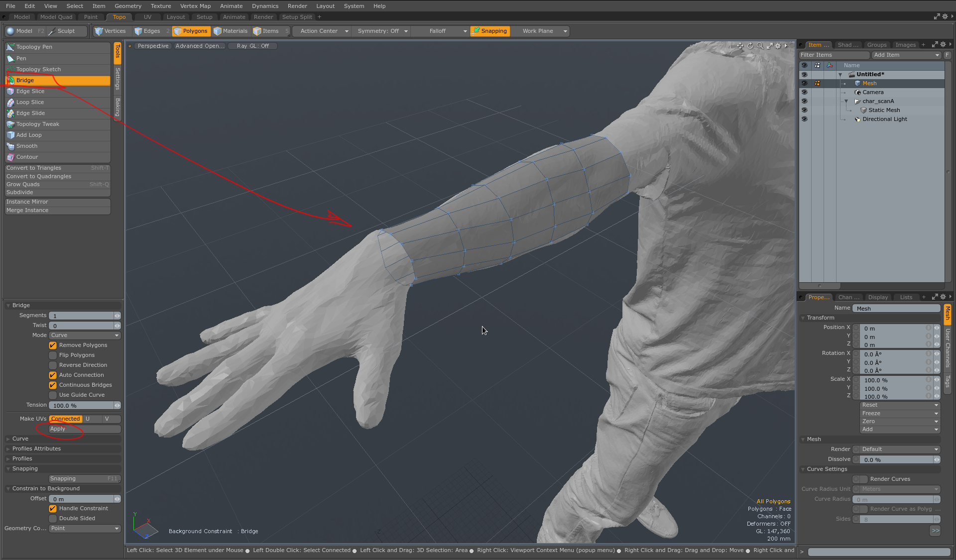The height and width of the screenshot is (560, 956).
Task: Hide the Directional Light item
Action: point(804,119)
